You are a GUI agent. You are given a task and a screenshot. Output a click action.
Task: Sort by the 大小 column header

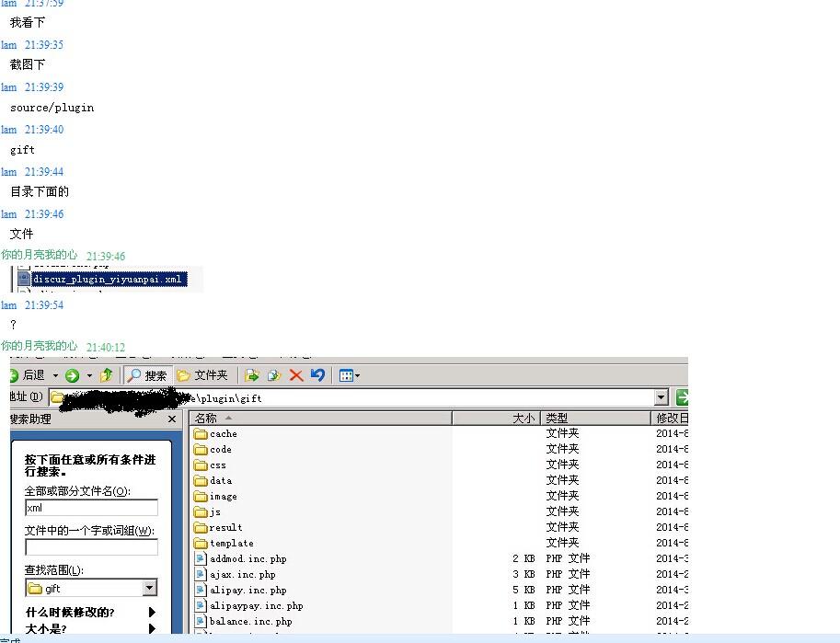point(496,418)
